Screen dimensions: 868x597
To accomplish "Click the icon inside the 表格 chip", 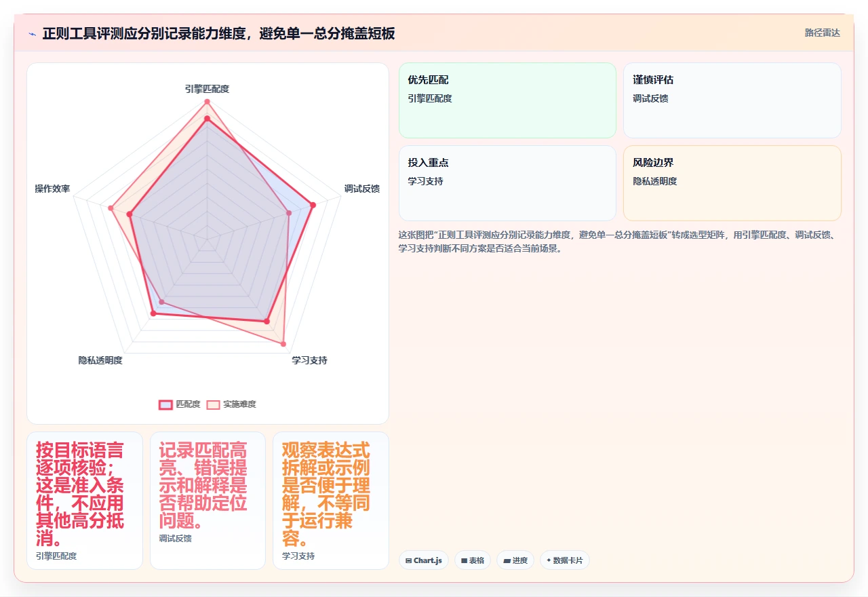I will pyautogui.click(x=464, y=560).
